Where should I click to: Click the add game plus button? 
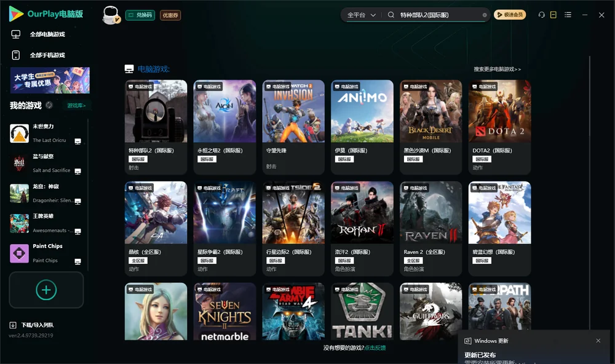click(46, 290)
